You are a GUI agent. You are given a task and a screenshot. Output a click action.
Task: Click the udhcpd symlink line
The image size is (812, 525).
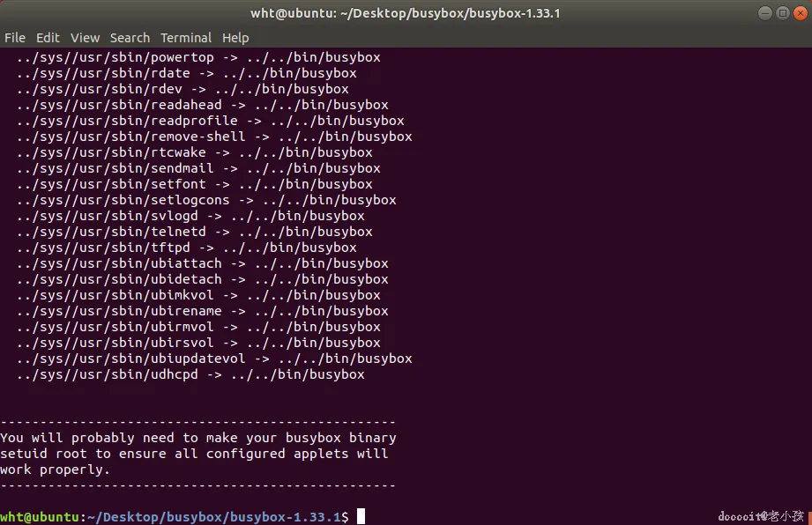(190, 374)
